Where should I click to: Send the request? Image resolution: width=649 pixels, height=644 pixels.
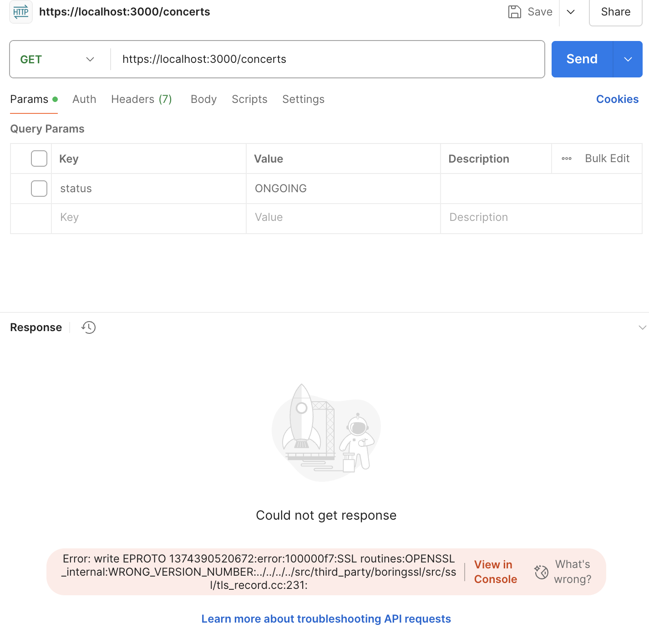(x=582, y=59)
